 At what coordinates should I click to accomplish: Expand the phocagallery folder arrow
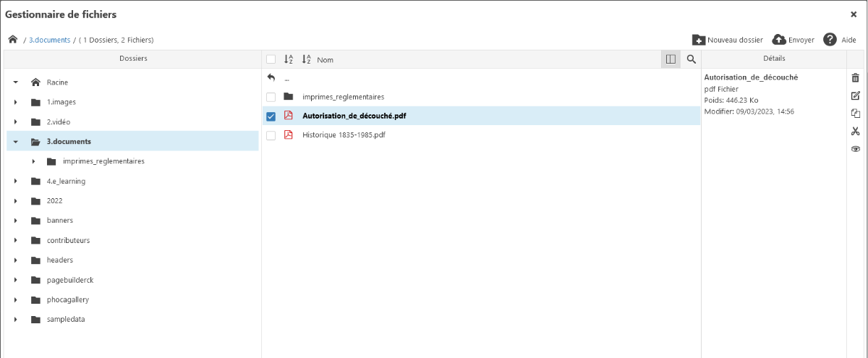(15, 299)
